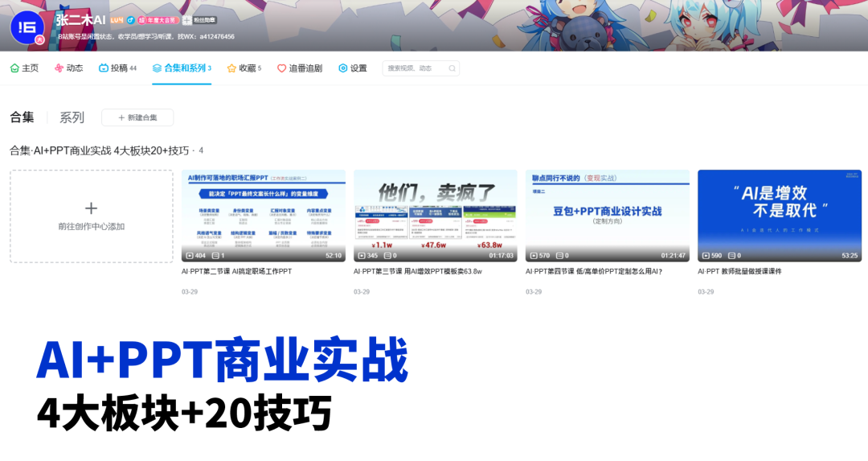This screenshot has width=868, height=461.
Task: Open the AI是增效不是取代 thumbnail
Action: [x=780, y=216]
